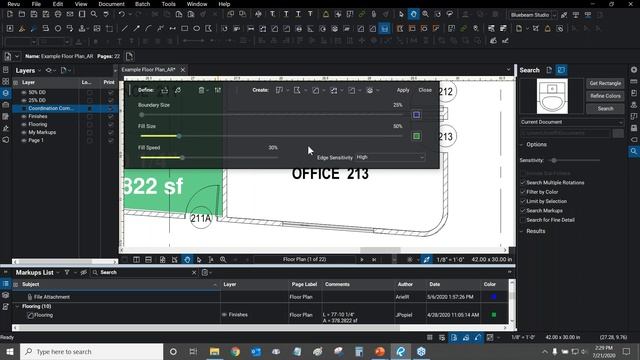
Task: Select the Line markup tool
Action: [124, 29]
